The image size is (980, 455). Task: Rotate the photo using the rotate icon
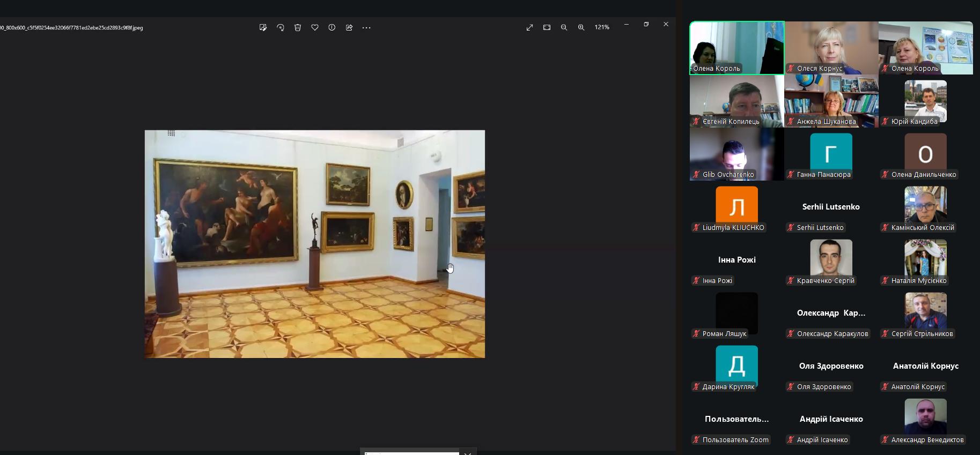click(281, 27)
